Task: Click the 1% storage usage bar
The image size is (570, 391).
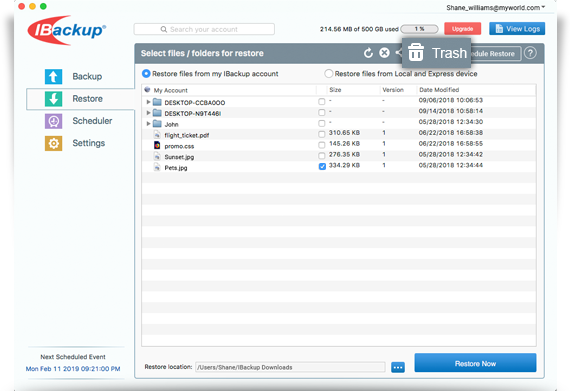Action: [x=420, y=29]
